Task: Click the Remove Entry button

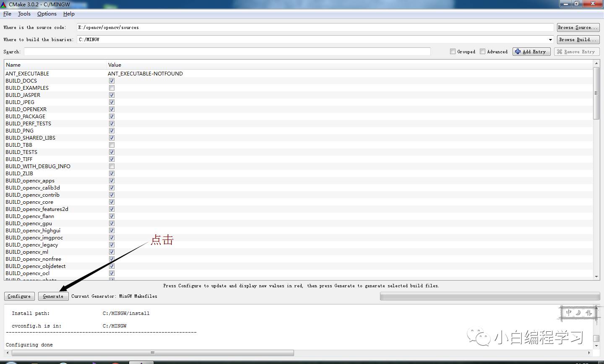Action: click(577, 52)
